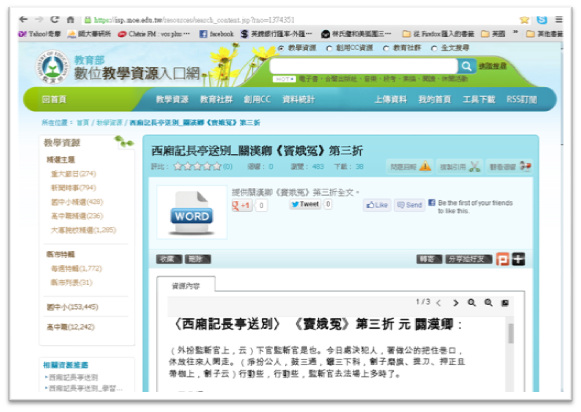Open the browser hamburger menu

point(559,20)
